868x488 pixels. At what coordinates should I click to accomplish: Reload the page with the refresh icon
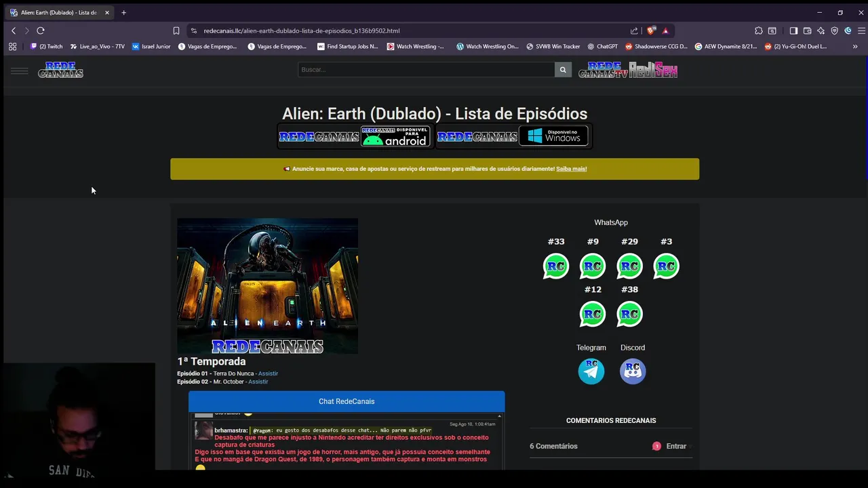(x=41, y=30)
